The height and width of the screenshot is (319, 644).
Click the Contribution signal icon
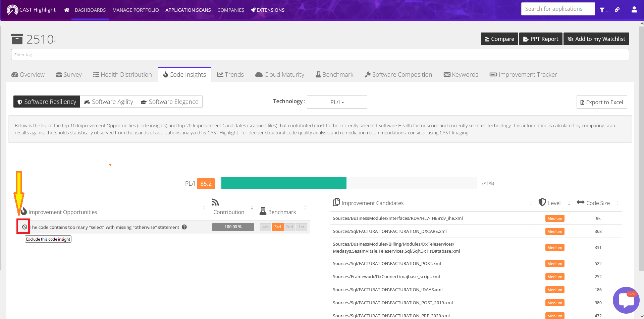(215, 202)
